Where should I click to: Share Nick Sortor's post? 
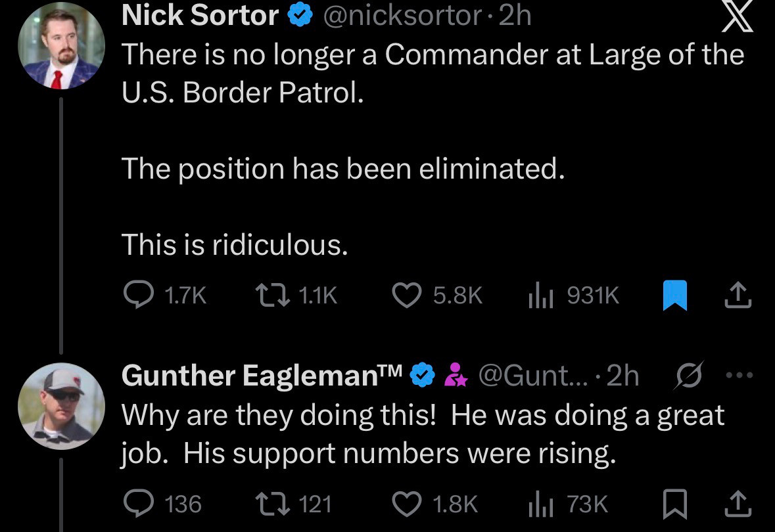[737, 296]
